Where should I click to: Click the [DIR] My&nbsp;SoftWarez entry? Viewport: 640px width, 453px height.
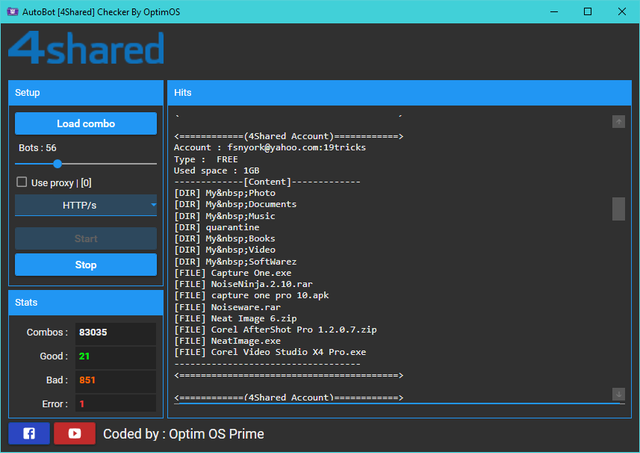235,262
